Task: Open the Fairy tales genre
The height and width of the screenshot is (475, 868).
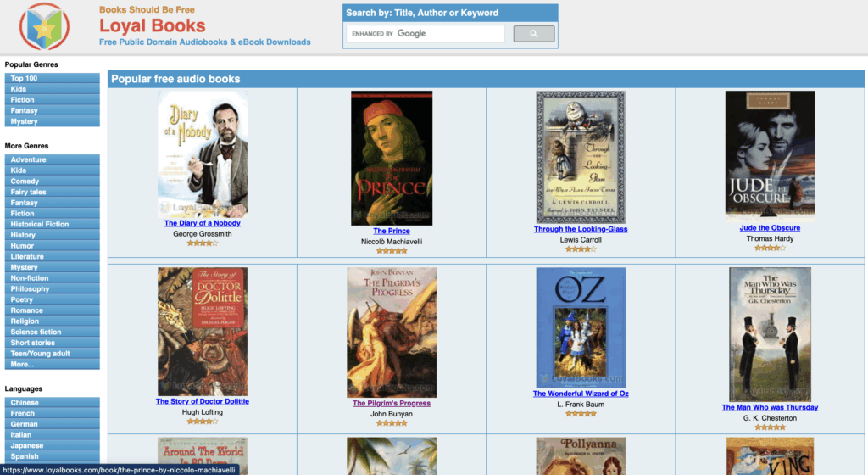Action: tap(52, 192)
